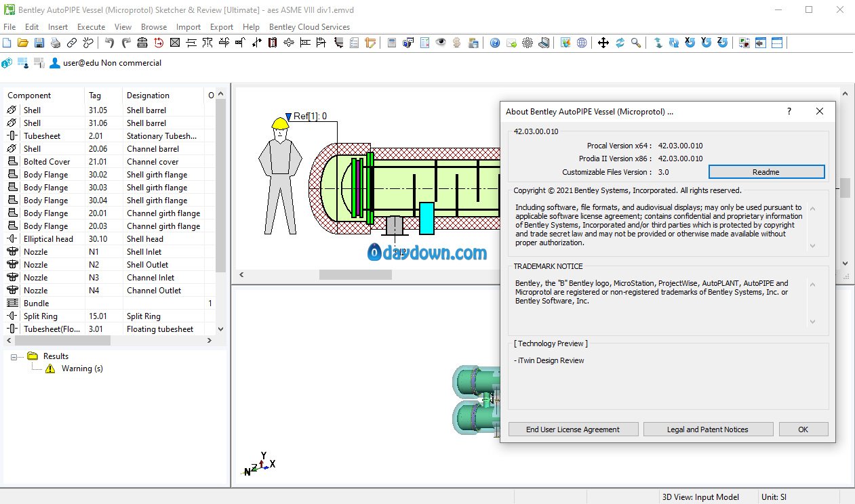The width and height of the screenshot is (855, 504).
Task: Rotate view about X axis icon
Action: [x=690, y=43]
